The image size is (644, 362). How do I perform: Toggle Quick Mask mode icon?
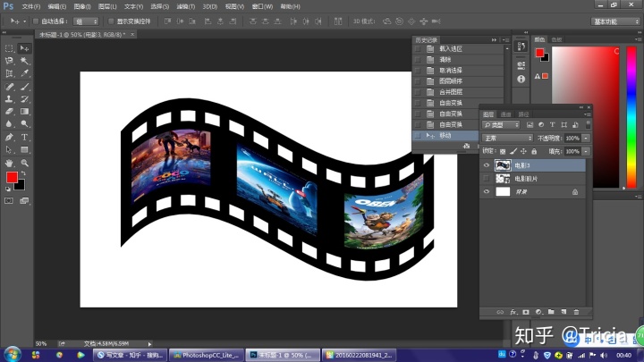pos(9,201)
